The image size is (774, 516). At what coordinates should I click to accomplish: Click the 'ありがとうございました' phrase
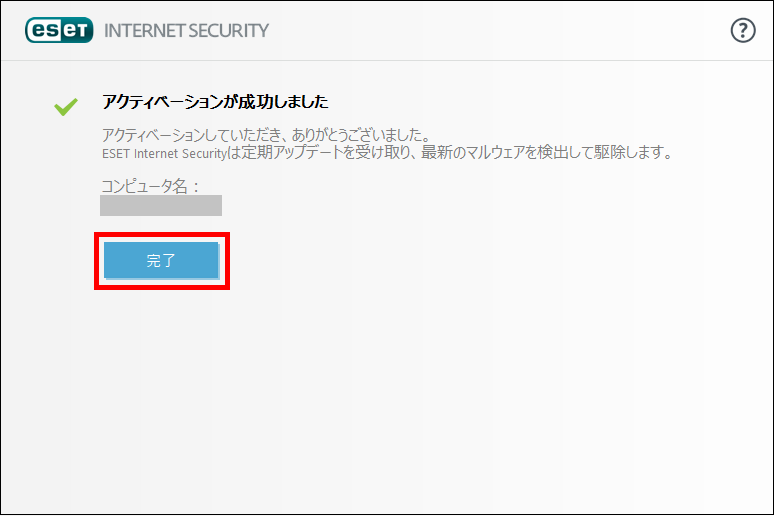[361, 134]
